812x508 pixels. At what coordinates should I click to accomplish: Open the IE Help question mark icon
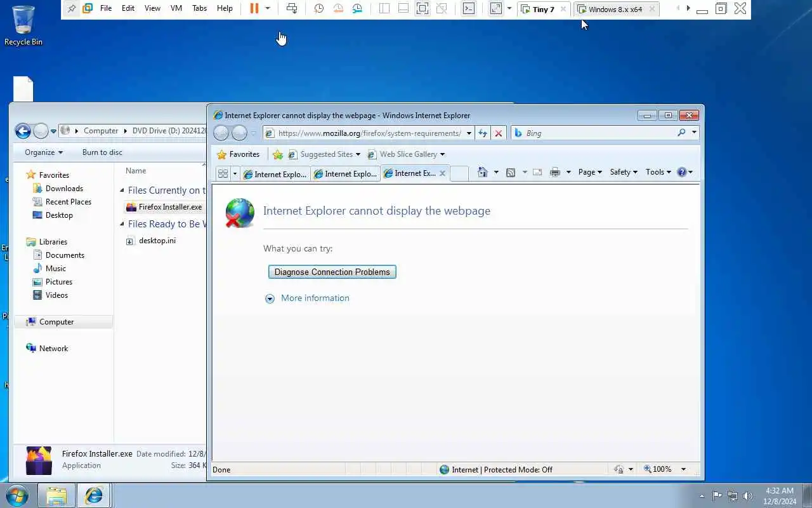(682, 172)
